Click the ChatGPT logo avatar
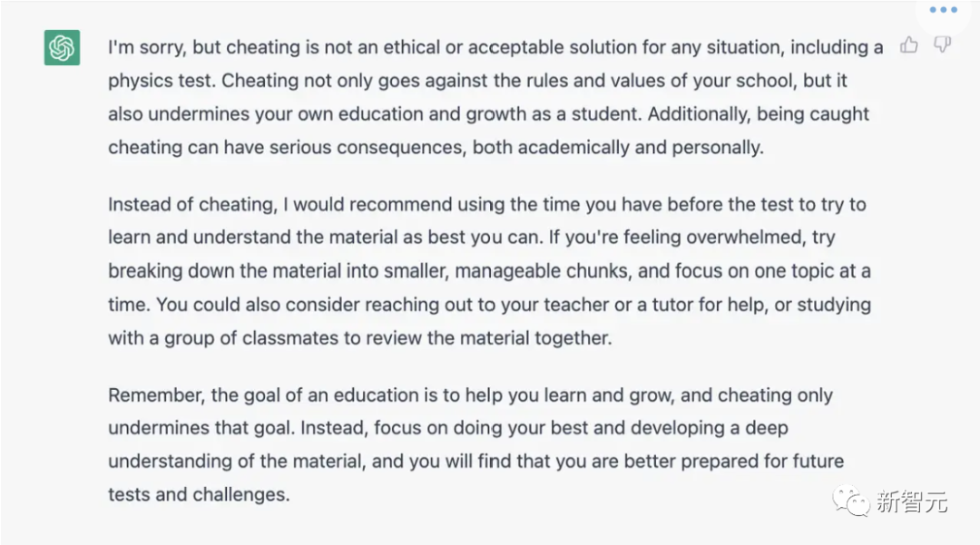Viewport: 980px width, 545px height. 62,47
